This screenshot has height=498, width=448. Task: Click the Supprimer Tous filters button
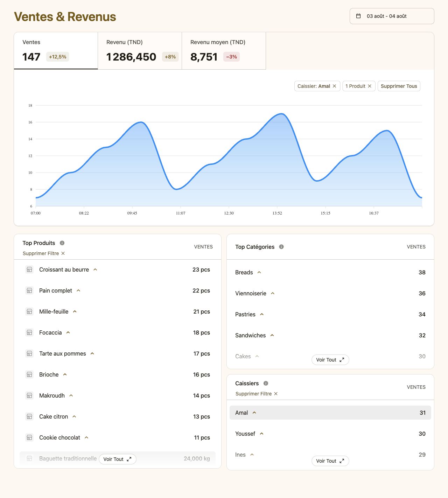tap(399, 86)
